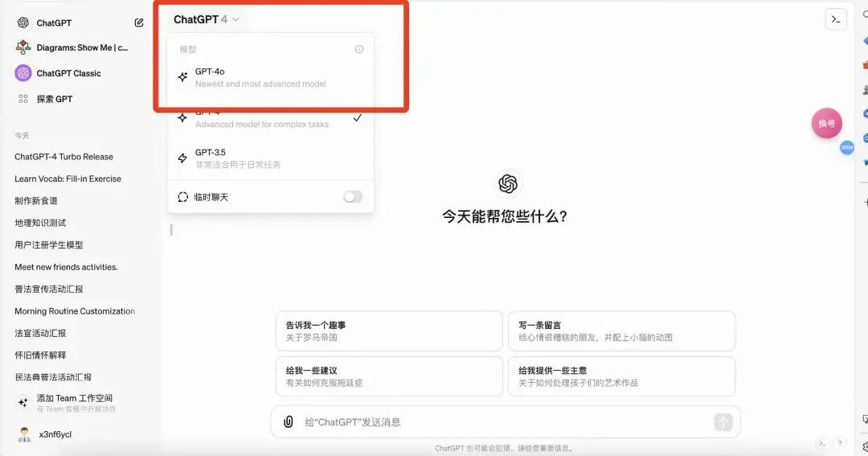Click the new chat pencil icon
The height and width of the screenshot is (456, 868).
[139, 23]
